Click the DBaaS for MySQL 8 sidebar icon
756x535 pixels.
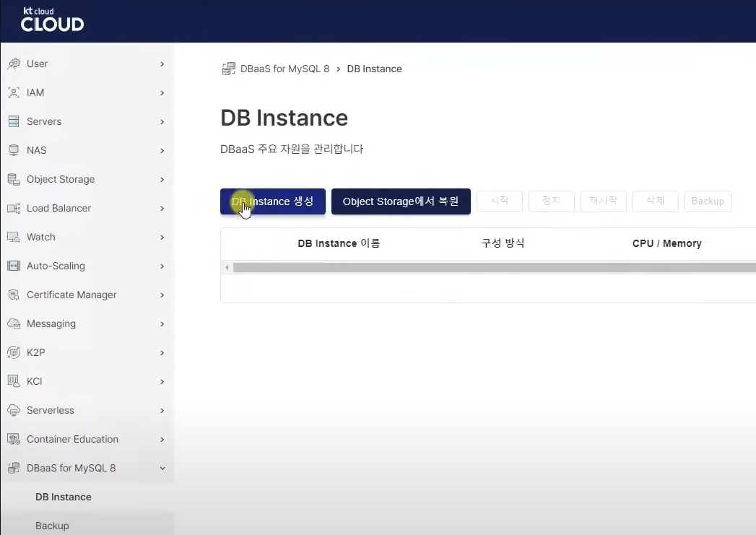pyautogui.click(x=14, y=468)
